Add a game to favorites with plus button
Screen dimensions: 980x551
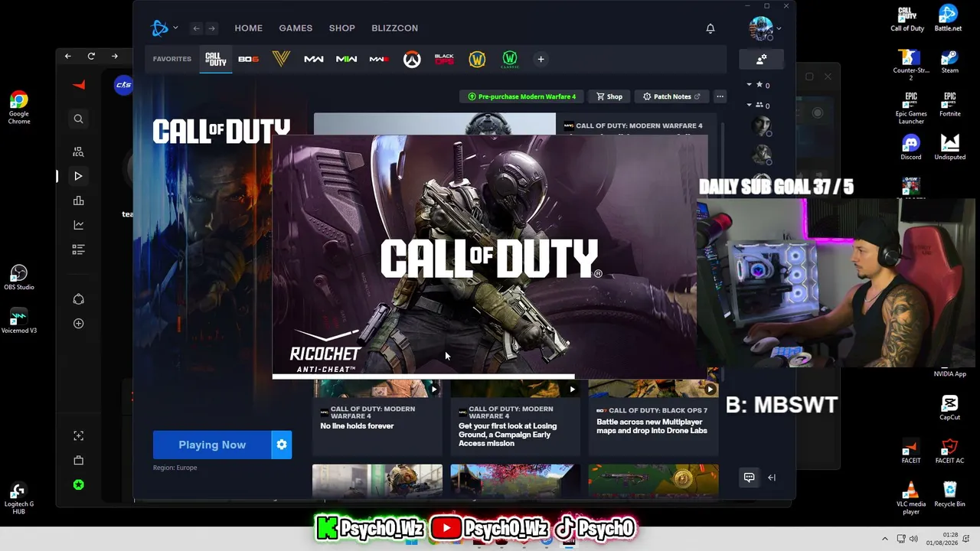click(541, 59)
